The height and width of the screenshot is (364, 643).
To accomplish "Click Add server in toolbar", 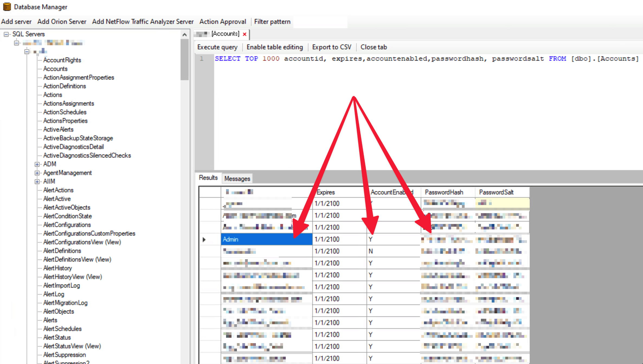I will point(16,22).
